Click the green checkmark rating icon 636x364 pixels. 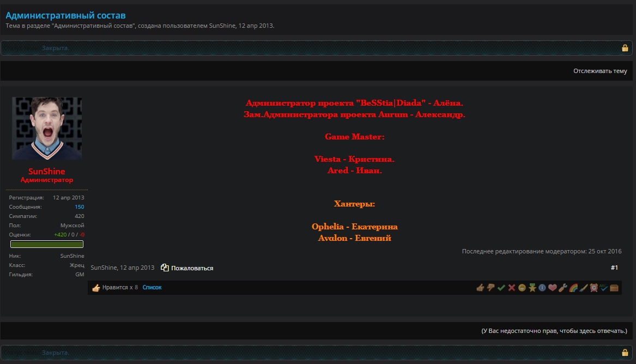click(501, 288)
